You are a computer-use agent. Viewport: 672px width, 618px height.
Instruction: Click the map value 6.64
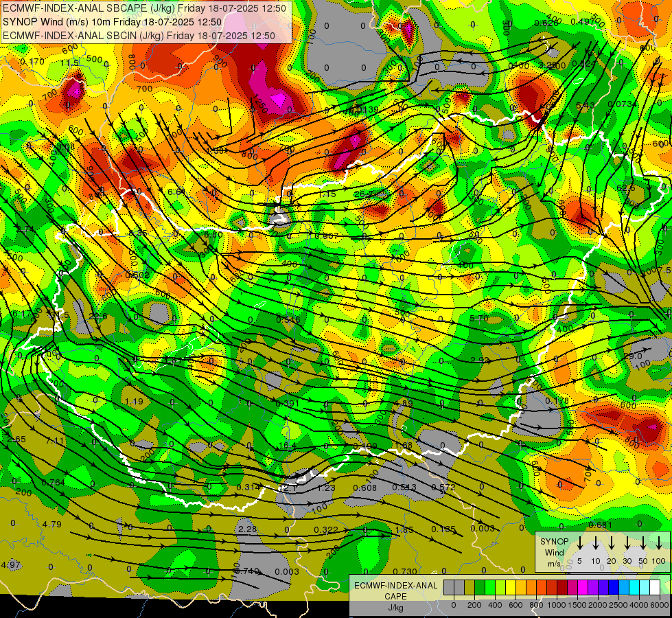click(x=176, y=192)
